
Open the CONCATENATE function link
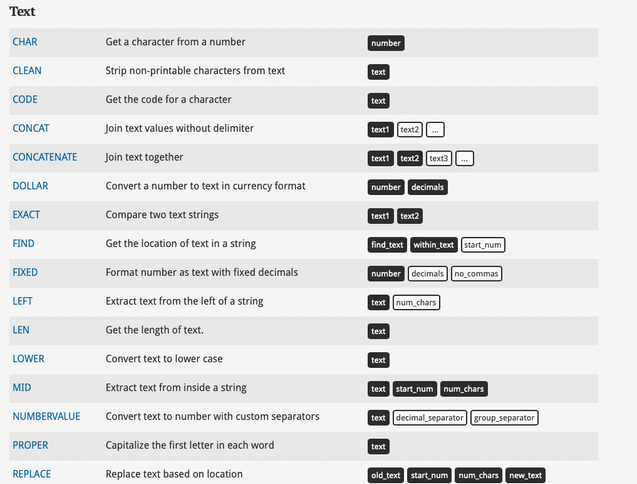45,157
